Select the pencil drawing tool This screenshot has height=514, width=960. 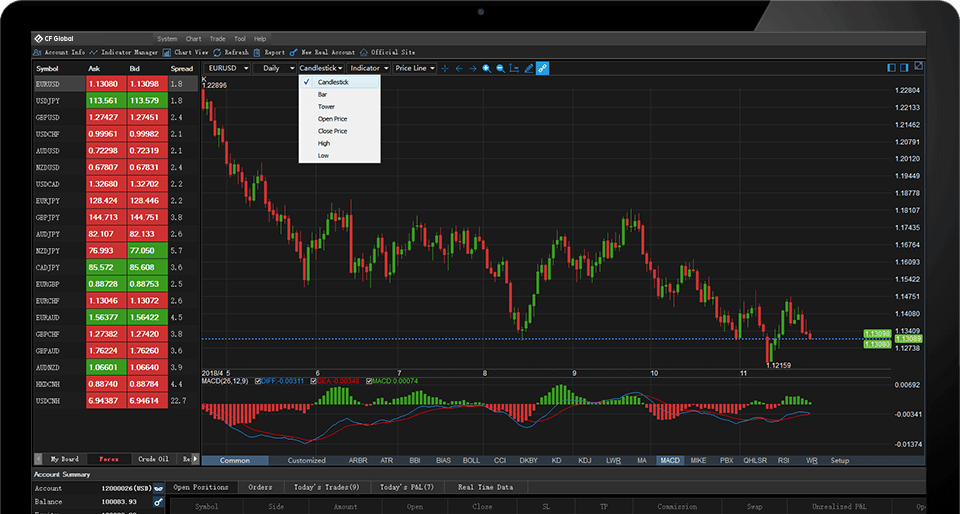click(529, 69)
